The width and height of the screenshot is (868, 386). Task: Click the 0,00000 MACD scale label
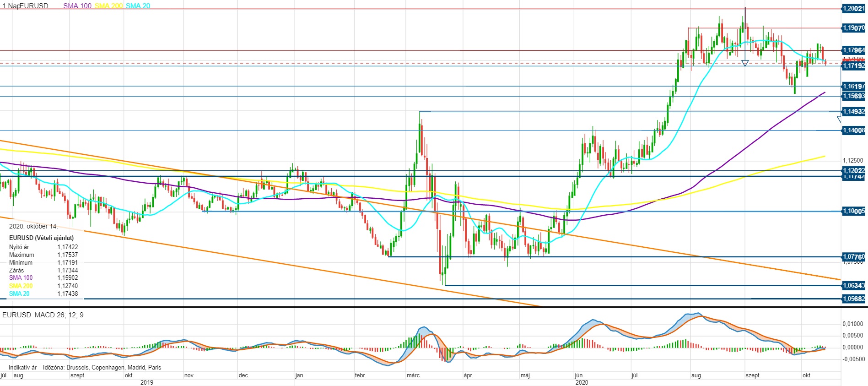[853, 348]
